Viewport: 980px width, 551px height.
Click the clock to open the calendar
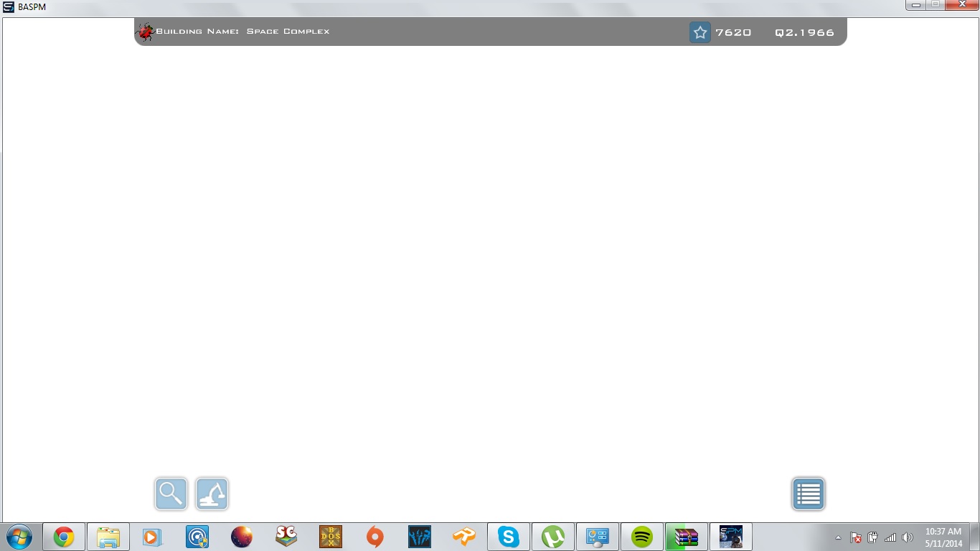[x=945, y=536]
